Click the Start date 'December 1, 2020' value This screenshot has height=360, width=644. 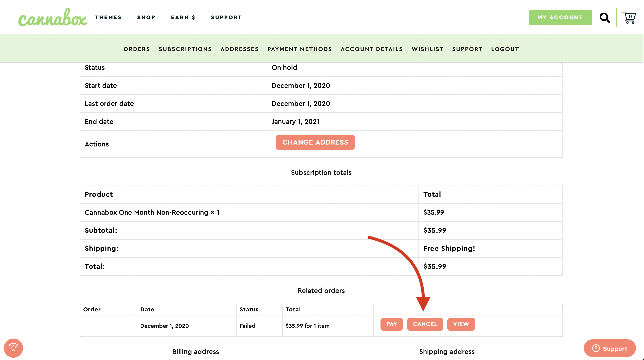tap(301, 86)
